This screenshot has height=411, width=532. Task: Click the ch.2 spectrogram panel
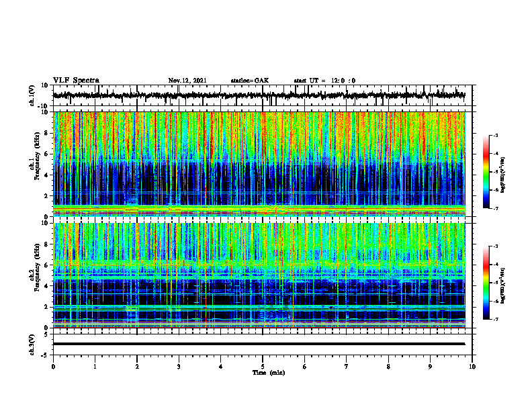tap(259, 275)
